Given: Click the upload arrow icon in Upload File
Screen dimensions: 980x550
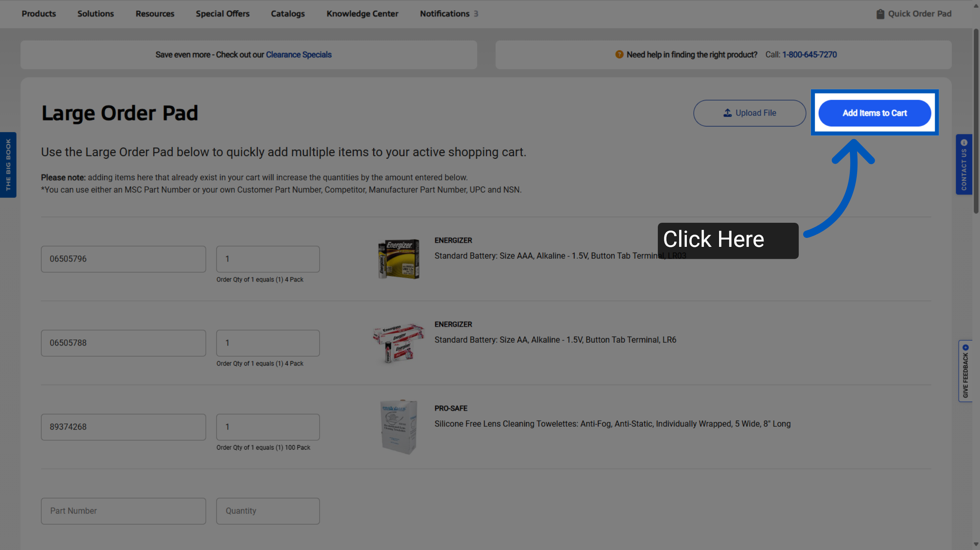Looking at the screenshot, I should tap(727, 113).
